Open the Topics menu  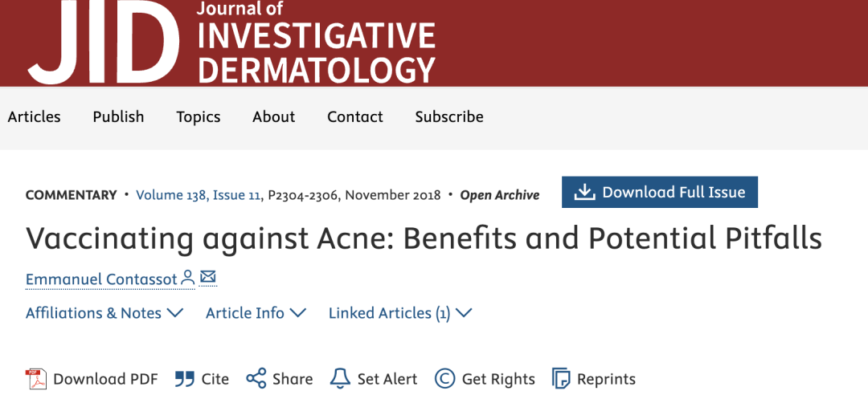199,116
